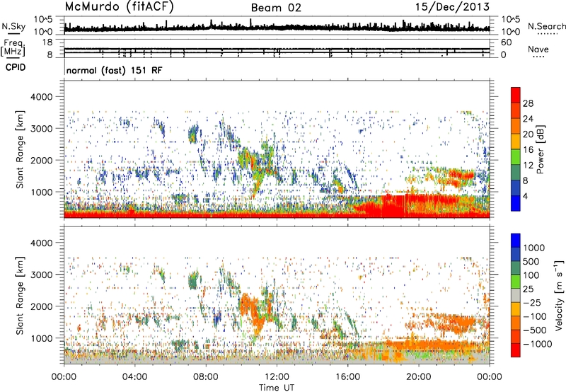Pick the yellow -25 to -100 velocity swatch
566x392 pixels.
[x=516, y=309]
